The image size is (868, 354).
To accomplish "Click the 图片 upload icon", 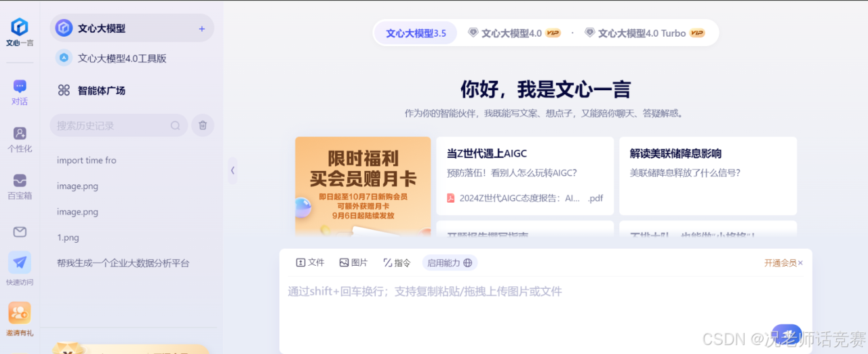I will [344, 262].
